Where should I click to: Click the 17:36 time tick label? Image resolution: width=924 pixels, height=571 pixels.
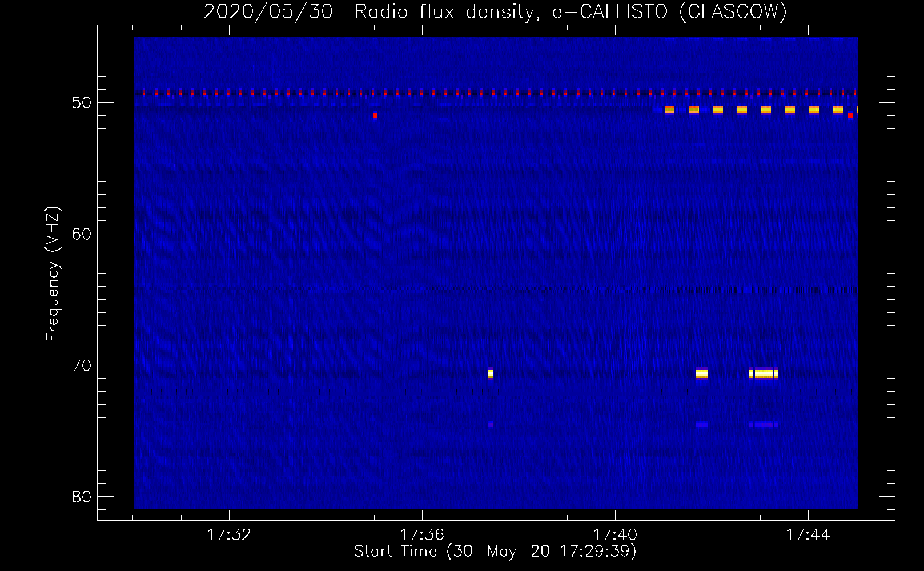(422, 535)
